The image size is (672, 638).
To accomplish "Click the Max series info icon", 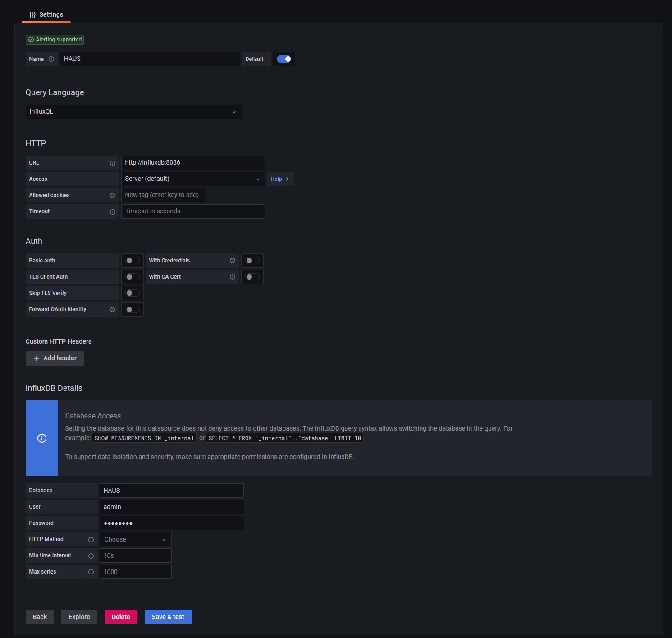I will pyautogui.click(x=91, y=572).
